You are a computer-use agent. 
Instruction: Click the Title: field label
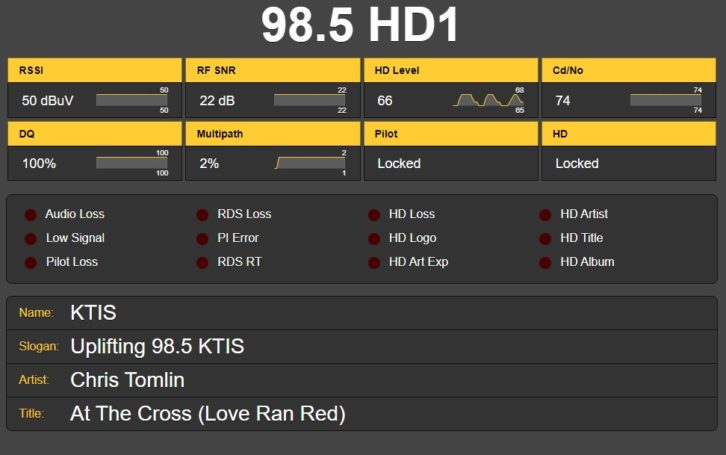tap(31, 414)
